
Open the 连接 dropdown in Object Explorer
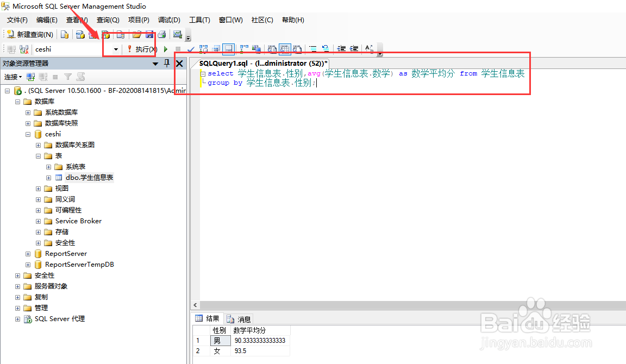[13, 77]
